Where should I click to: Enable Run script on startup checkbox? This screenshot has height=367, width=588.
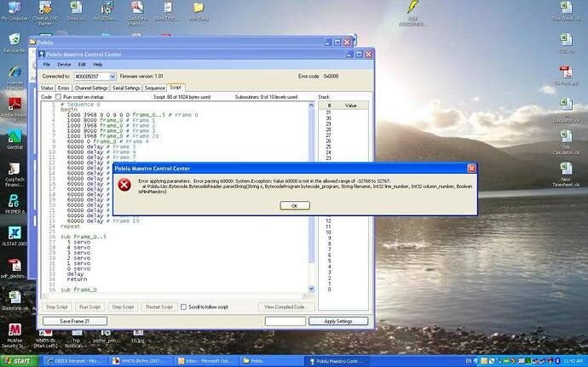58,97
